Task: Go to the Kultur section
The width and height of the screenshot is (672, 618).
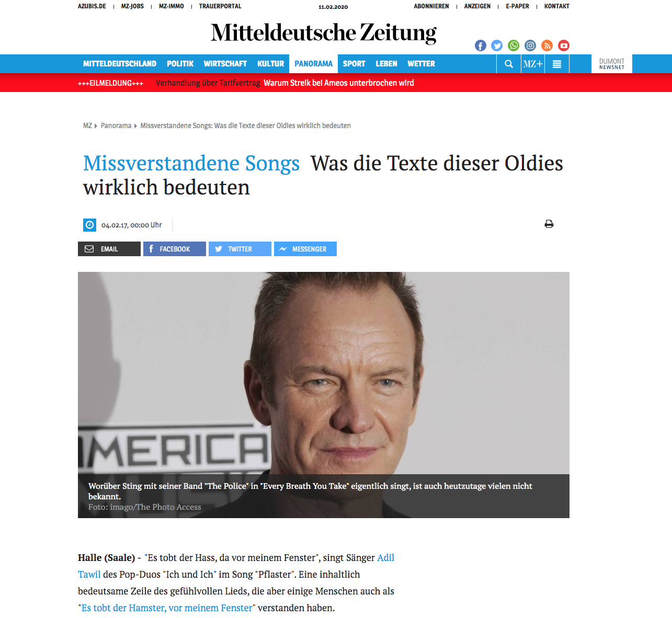Action: [x=270, y=64]
